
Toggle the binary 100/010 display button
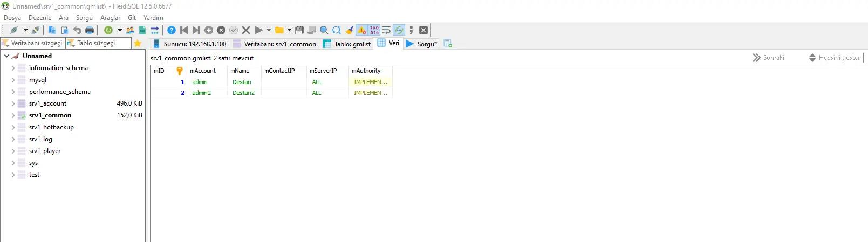tap(374, 30)
